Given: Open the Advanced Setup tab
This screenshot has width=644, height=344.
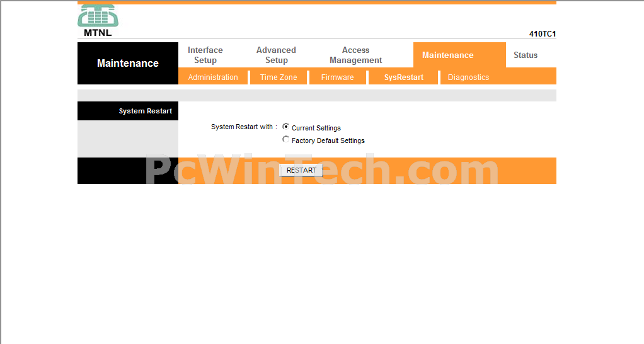Looking at the screenshot, I should click(277, 55).
